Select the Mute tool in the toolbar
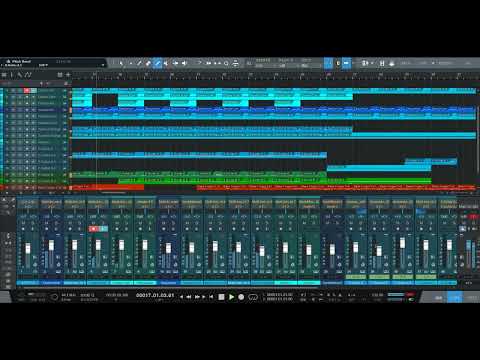This screenshot has width=480, height=360. click(166, 63)
